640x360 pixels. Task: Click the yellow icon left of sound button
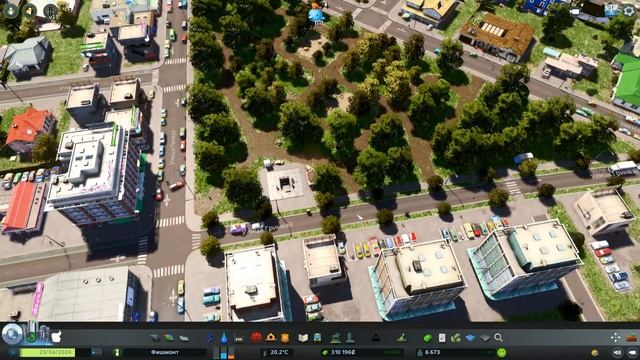[595, 353]
